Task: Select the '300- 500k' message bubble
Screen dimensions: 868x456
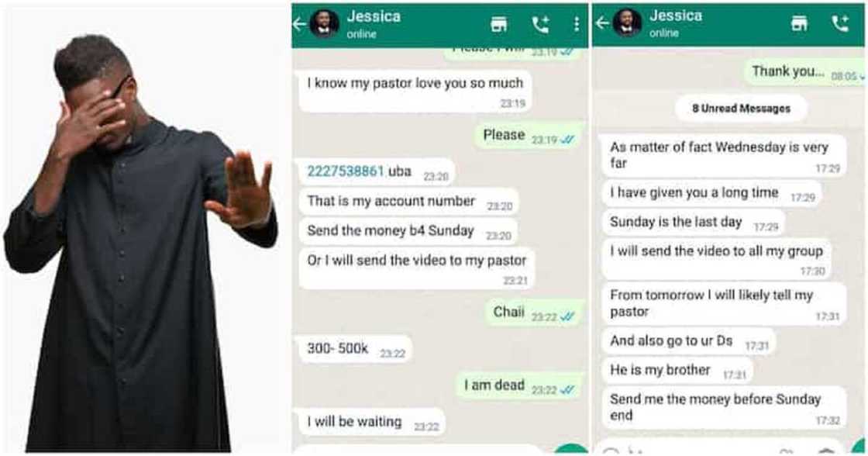Action: coord(356,350)
